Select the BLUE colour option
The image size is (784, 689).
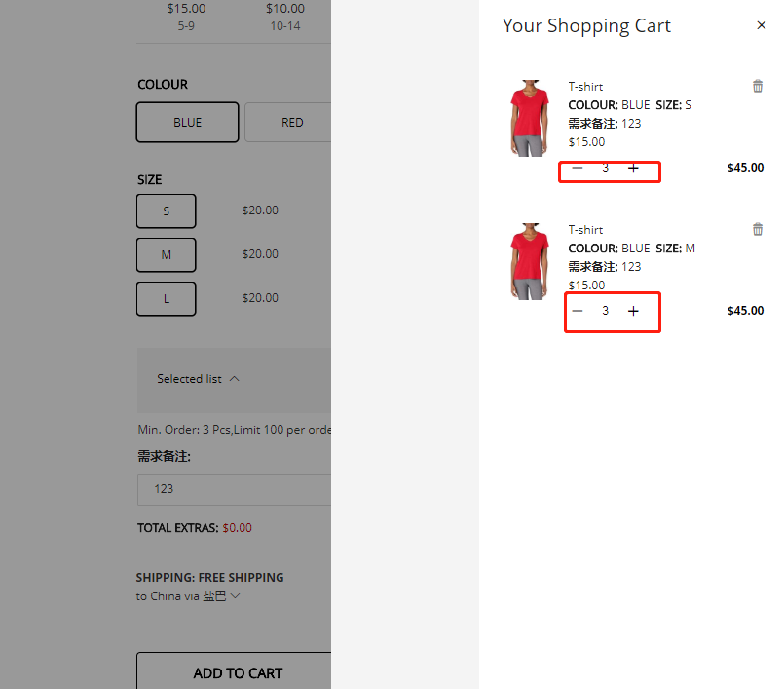click(x=188, y=123)
